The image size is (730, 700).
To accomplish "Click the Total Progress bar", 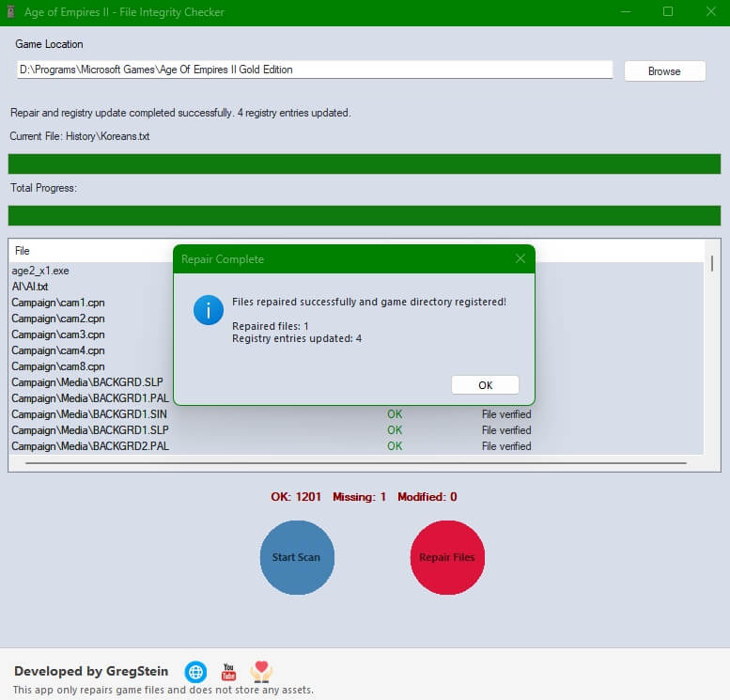I will click(365, 215).
